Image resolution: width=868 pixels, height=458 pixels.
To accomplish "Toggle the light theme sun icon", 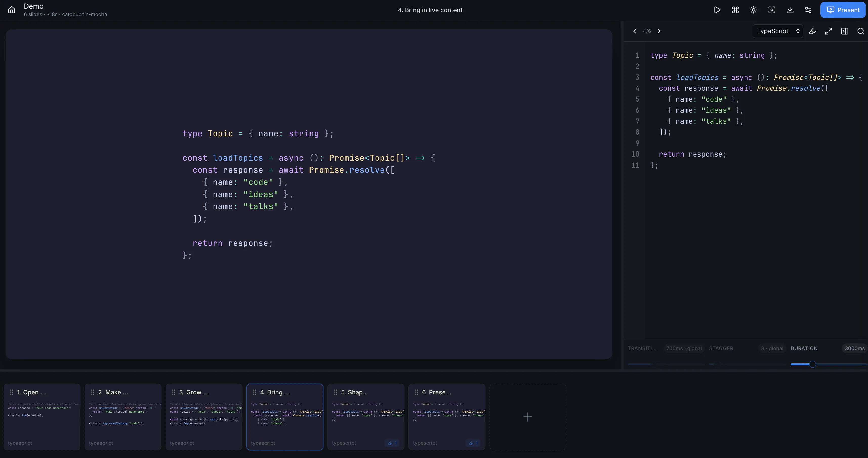I will click(753, 10).
